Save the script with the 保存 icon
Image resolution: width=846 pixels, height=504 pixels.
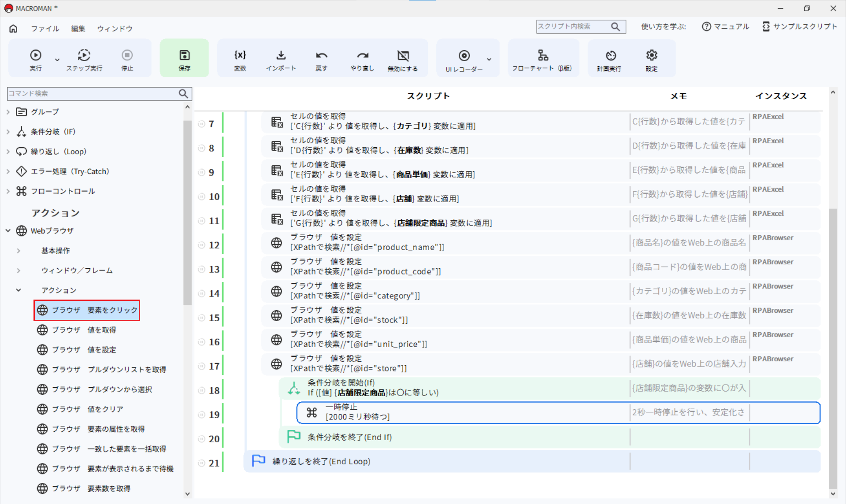(184, 58)
